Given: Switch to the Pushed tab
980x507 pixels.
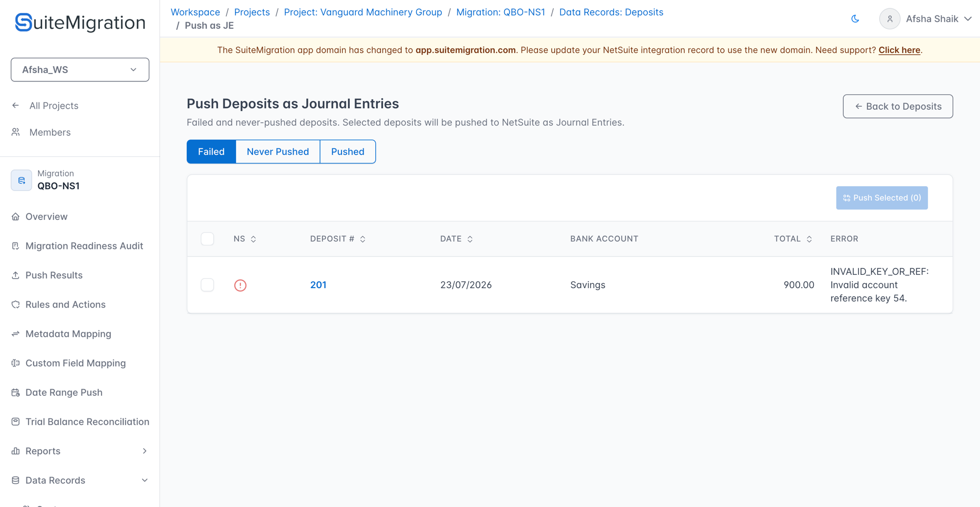Looking at the screenshot, I should pos(348,152).
